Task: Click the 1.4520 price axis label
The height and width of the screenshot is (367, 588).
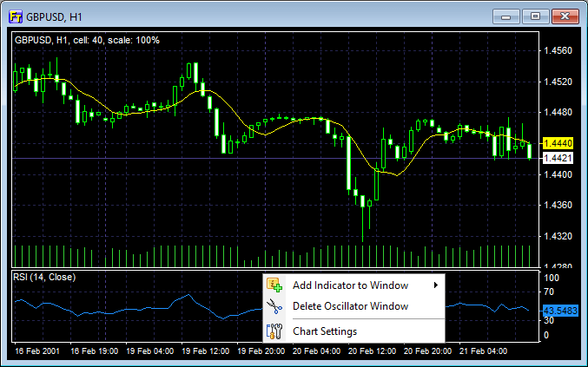Action: pos(558,82)
